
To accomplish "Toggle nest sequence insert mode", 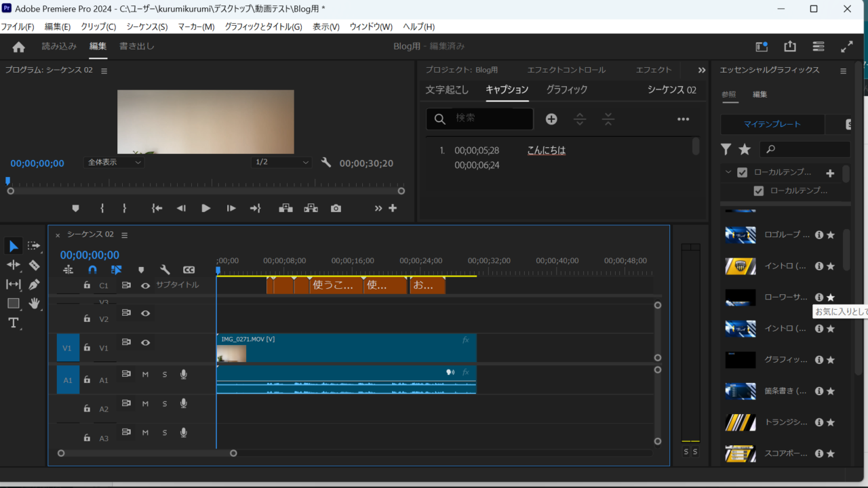I will pos(68,270).
